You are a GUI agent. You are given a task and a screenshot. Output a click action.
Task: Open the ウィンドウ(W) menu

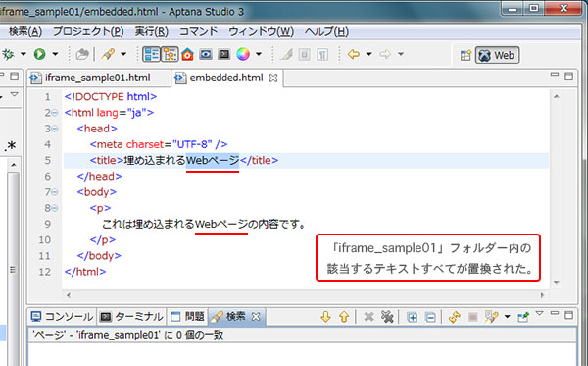coord(261,31)
